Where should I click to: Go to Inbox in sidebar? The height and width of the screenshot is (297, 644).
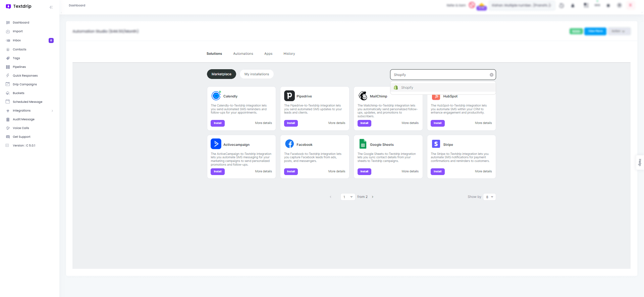17,40
